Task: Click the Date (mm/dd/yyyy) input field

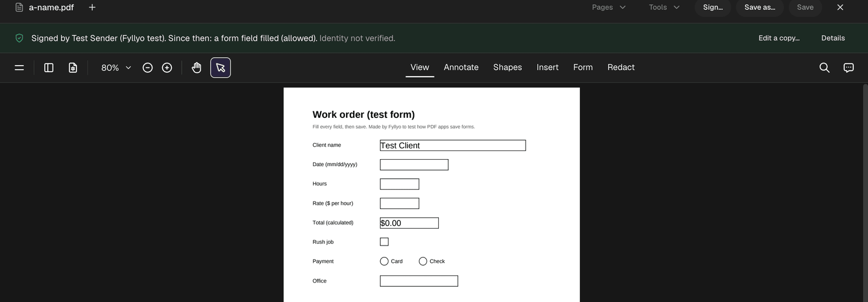Action: (x=414, y=165)
